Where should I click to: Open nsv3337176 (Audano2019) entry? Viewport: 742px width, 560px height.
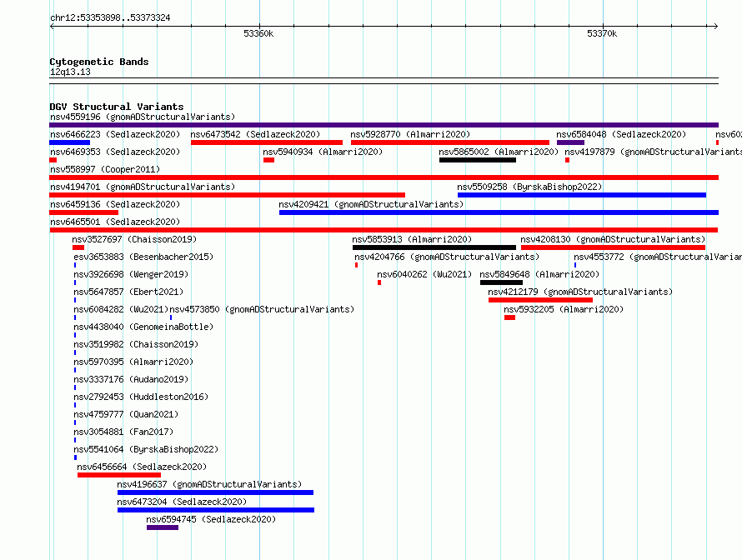[131, 379]
